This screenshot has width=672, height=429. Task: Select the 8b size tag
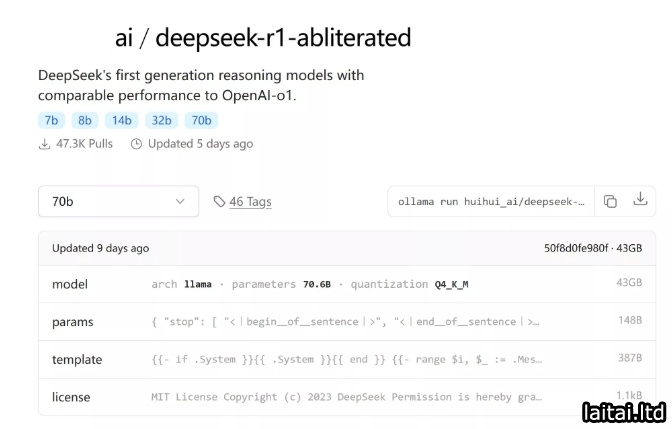click(85, 120)
